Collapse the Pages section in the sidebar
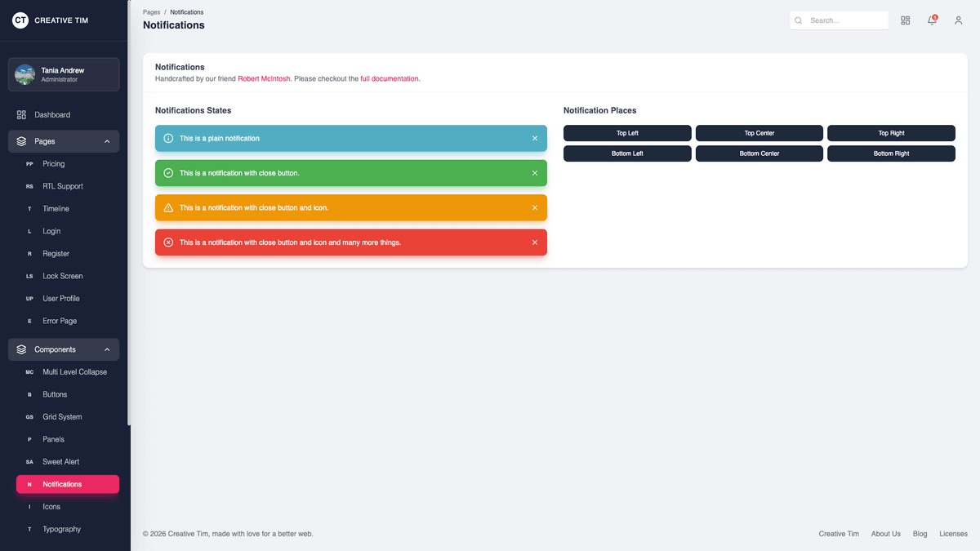Image resolution: width=980 pixels, height=551 pixels. tap(106, 141)
